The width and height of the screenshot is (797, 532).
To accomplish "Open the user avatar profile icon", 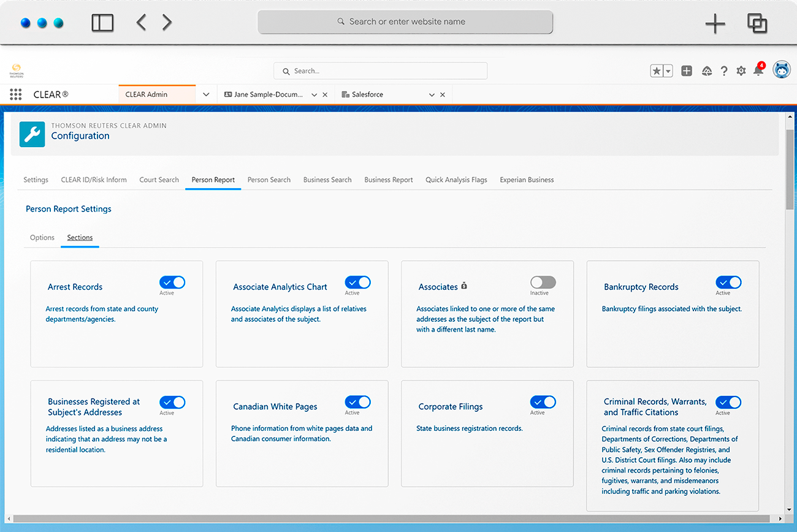I will [782, 69].
